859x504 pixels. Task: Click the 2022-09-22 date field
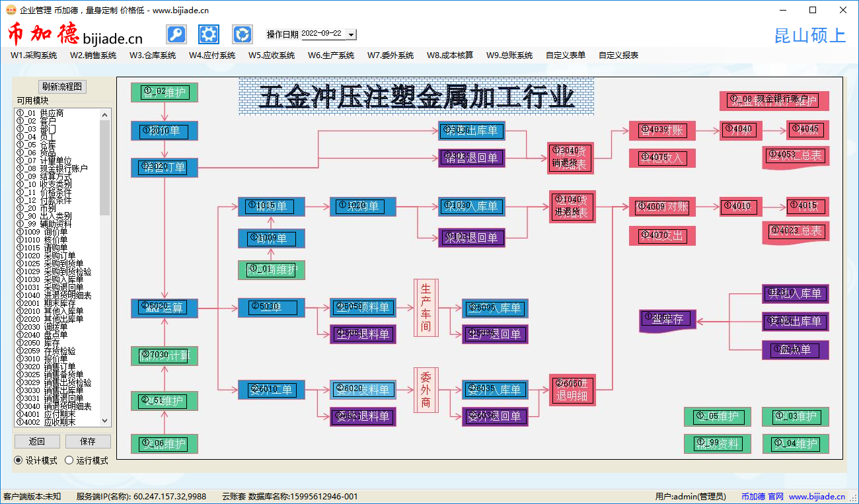[x=323, y=34]
